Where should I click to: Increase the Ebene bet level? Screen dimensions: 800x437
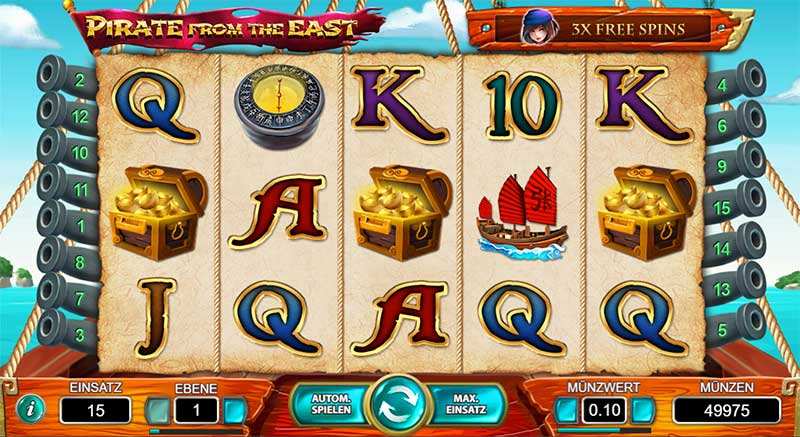click(235, 410)
